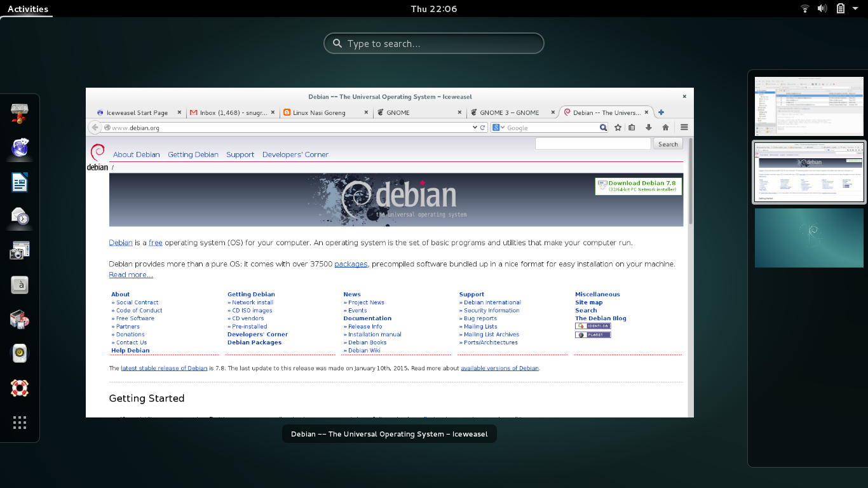Viewport: 868px width, 488px height.
Task: Select the Debian browser workspace thumbnail
Action: pos(809,172)
